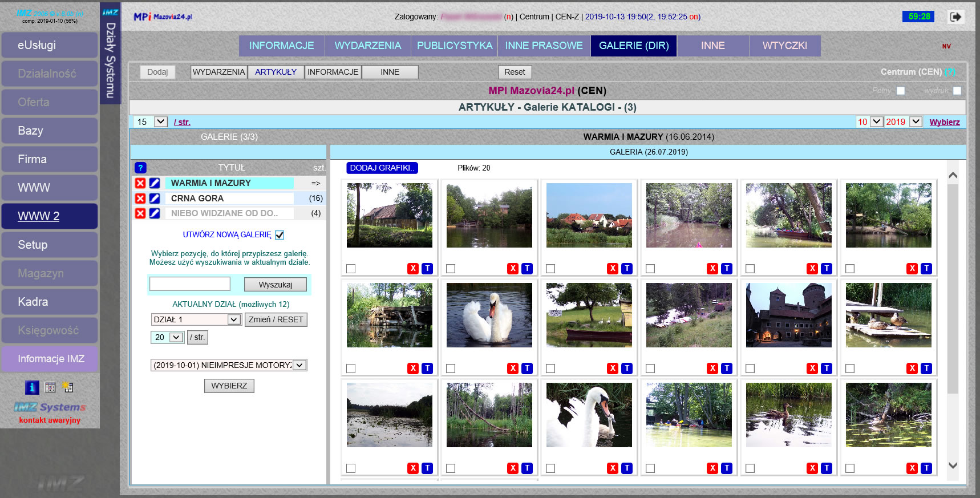Open the 20 per page dropdown
The height and width of the screenshot is (498, 980).
click(167, 337)
